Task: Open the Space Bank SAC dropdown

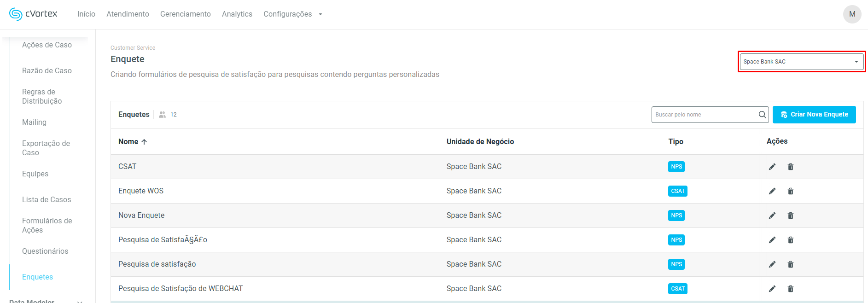Action: tap(801, 62)
